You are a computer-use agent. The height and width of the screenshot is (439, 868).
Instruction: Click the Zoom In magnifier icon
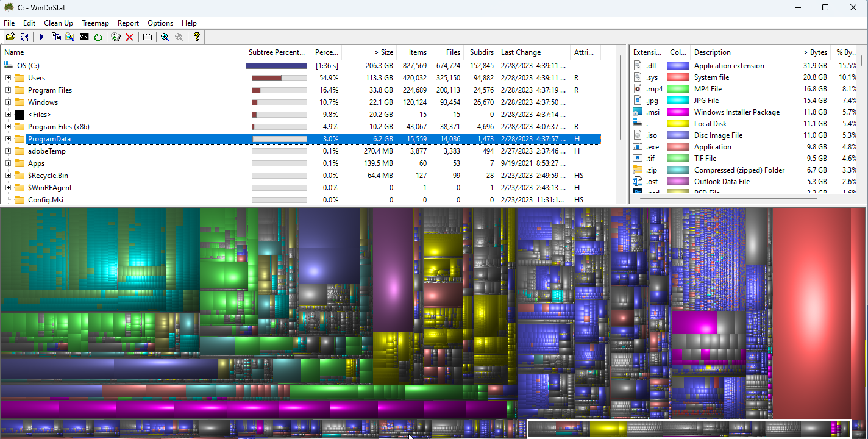click(x=165, y=37)
